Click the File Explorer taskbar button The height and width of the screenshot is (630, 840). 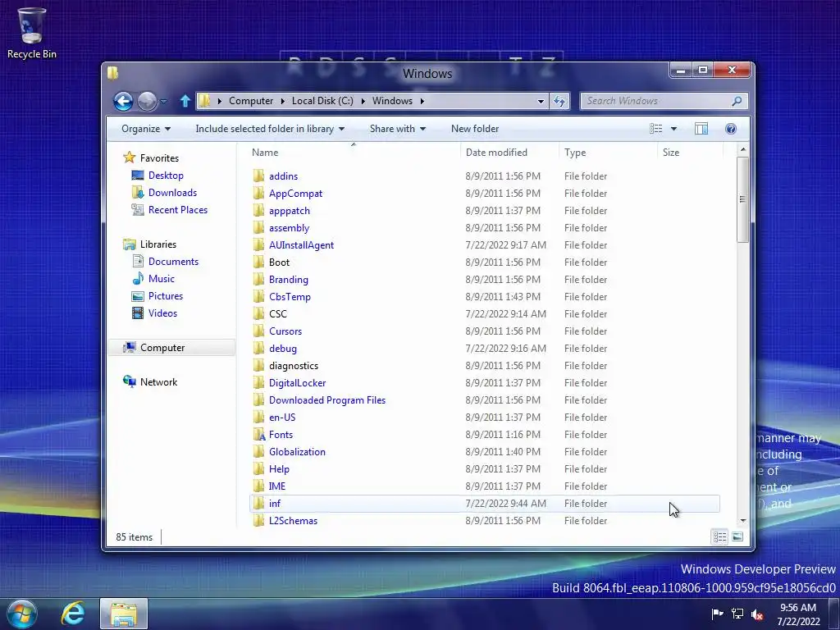[x=124, y=614]
